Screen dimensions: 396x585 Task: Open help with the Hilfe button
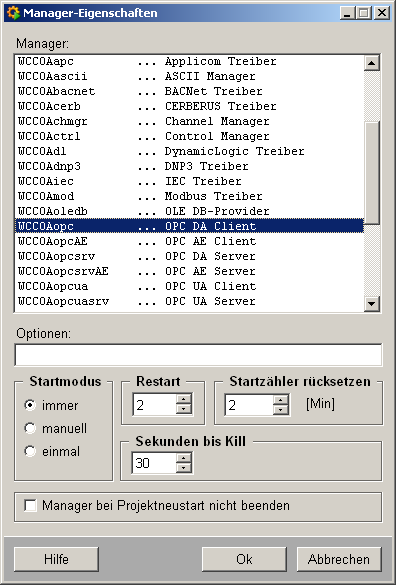[x=56, y=559]
